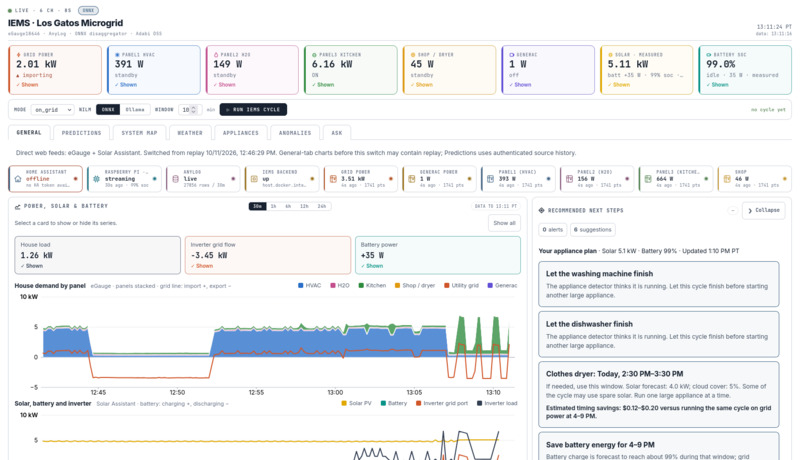Toggle Shown on the Panel1 HVAC card
The height and width of the screenshot is (460, 806).
(125, 85)
